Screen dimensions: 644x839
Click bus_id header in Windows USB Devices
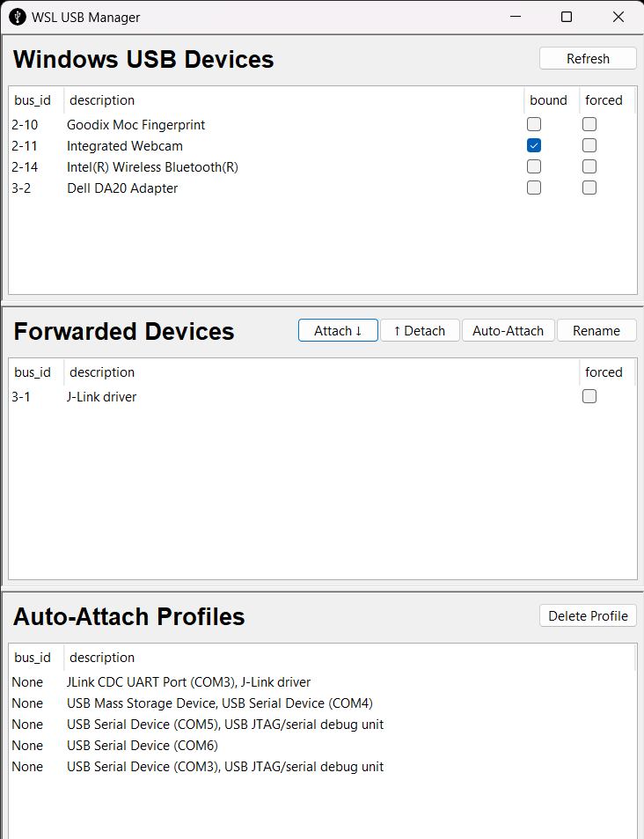(x=36, y=100)
